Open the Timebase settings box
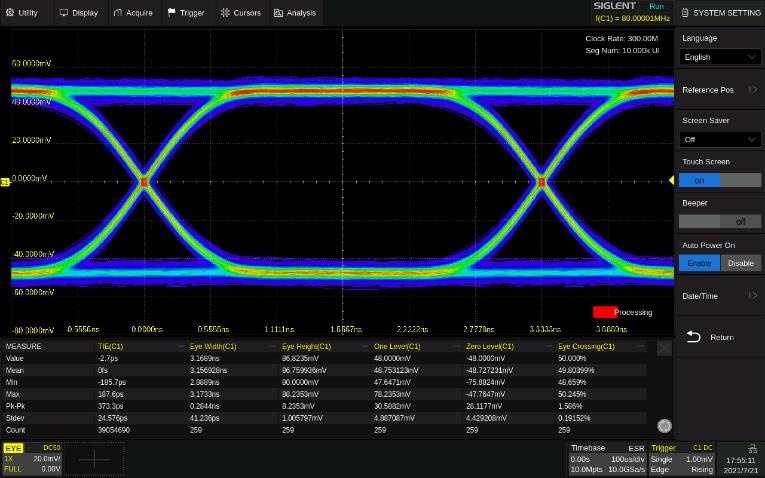765x478 pixels. (x=607, y=459)
